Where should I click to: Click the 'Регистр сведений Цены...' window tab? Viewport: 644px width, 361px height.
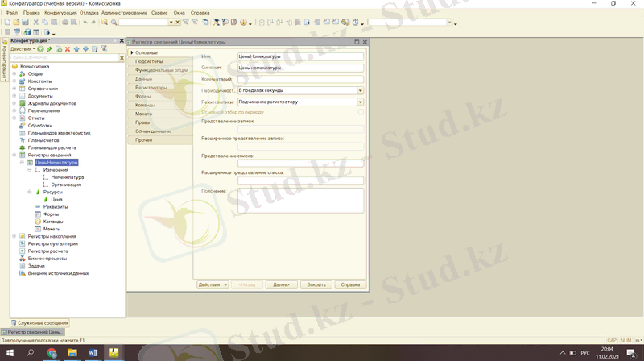(32, 332)
